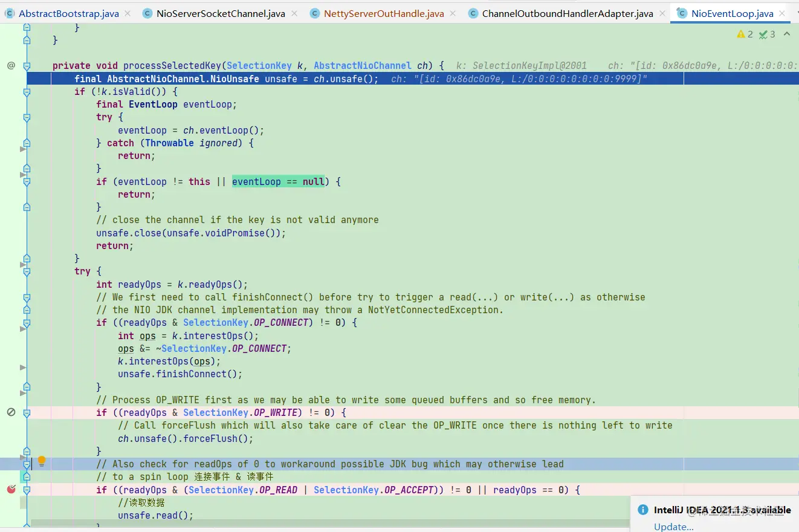
Task: Click the yellow warnings indicator showing 2
Action: coord(745,34)
